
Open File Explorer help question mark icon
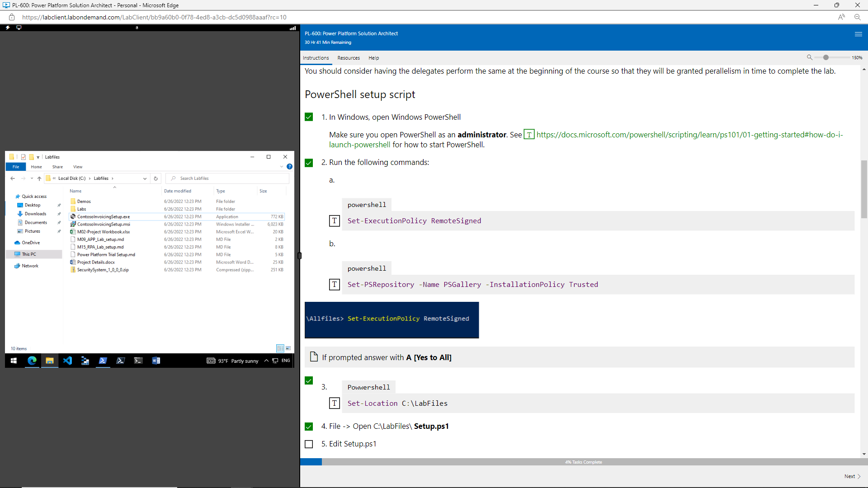(290, 167)
